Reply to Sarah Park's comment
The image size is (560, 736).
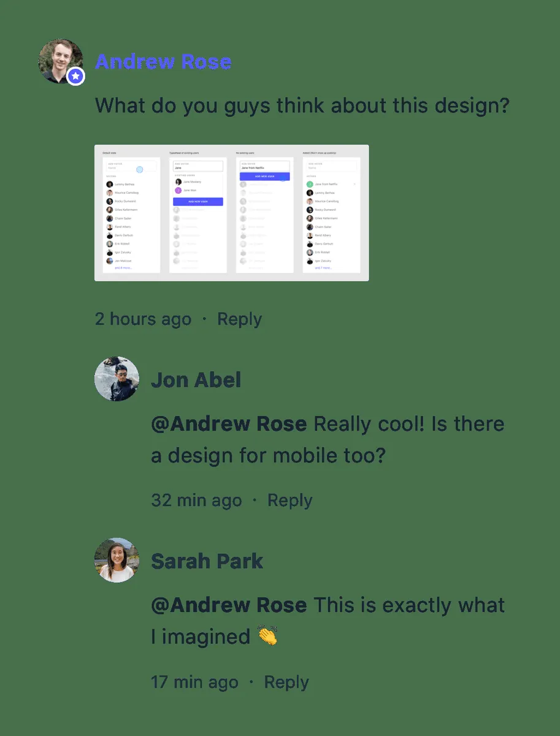tap(286, 682)
